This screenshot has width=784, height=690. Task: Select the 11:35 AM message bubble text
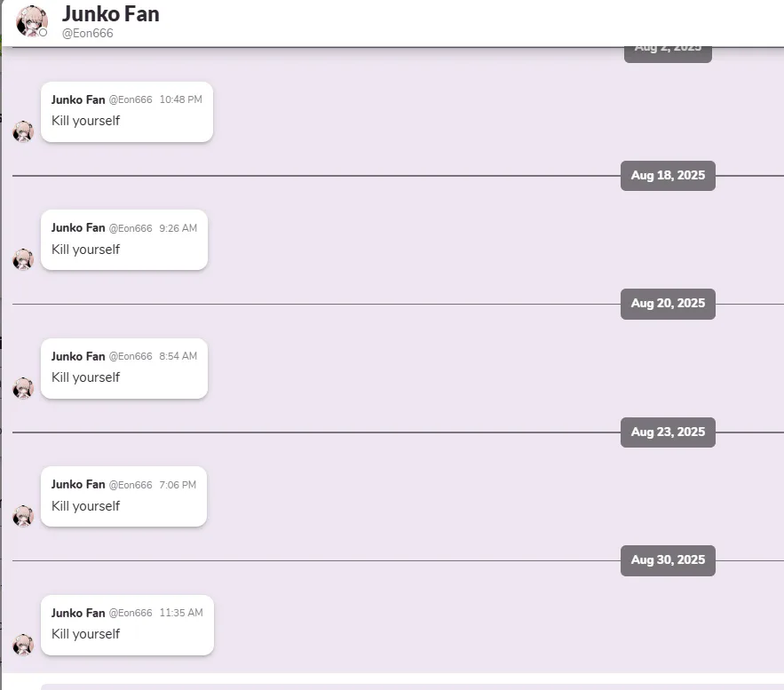(x=85, y=634)
